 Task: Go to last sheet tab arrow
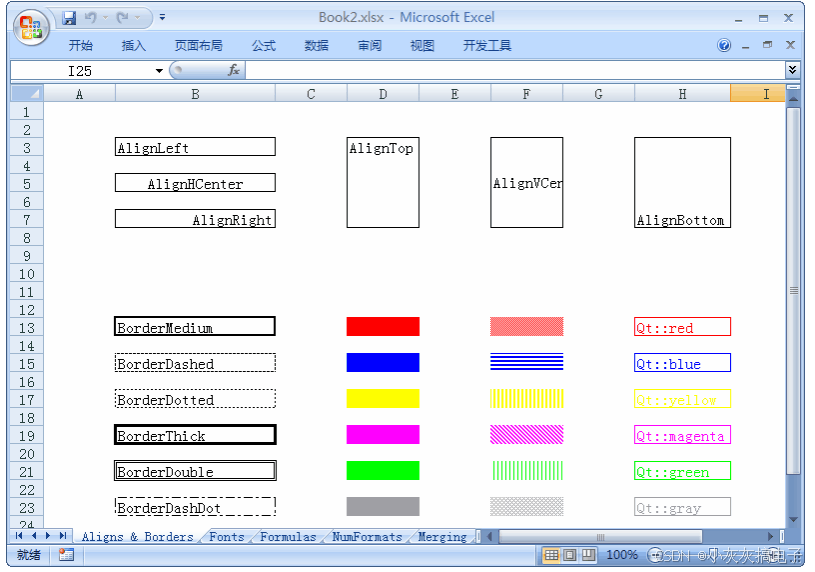click(x=63, y=536)
